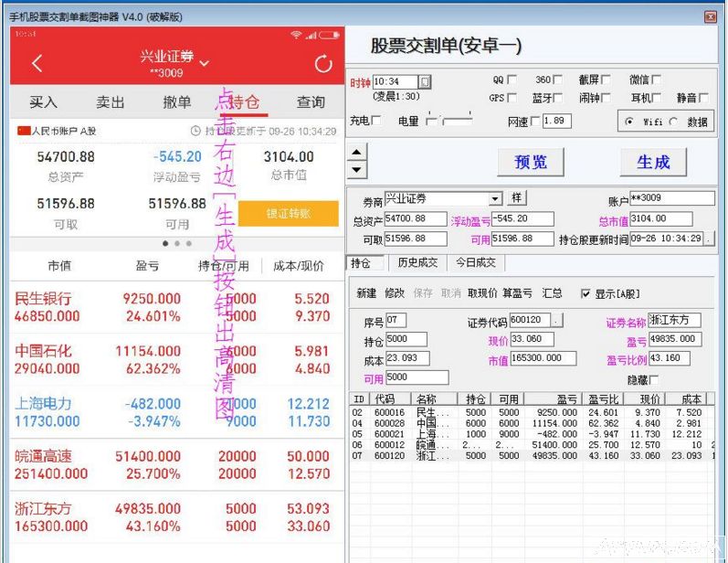Tap 卖出 tab in phone preview

pyautogui.click(x=111, y=102)
